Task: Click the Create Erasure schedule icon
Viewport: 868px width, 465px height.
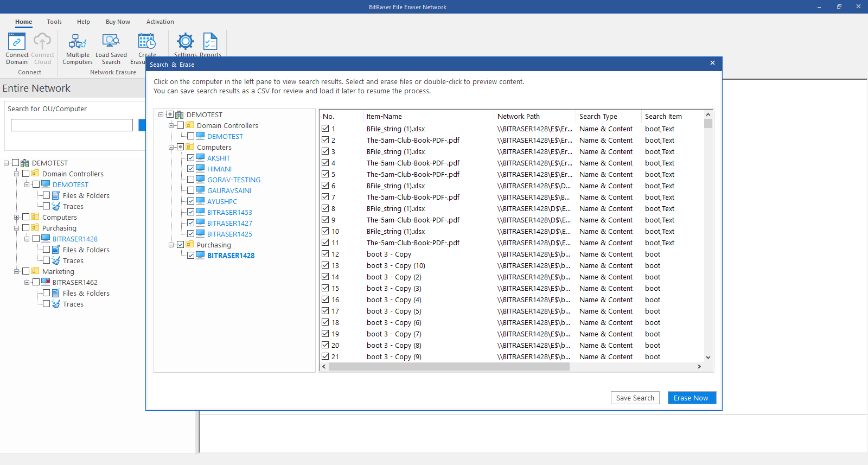Action: click(146, 42)
